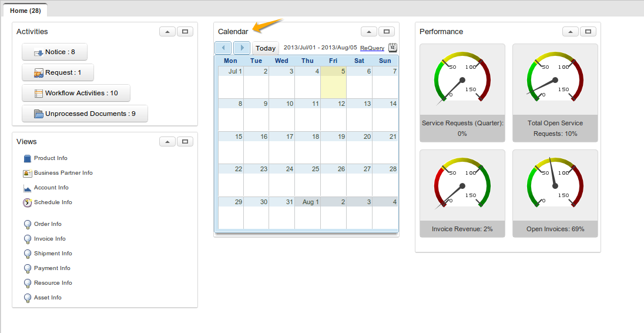The image size is (644, 333).
Task: Click Total Open Service Requests: 10% label
Action: [x=555, y=128]
